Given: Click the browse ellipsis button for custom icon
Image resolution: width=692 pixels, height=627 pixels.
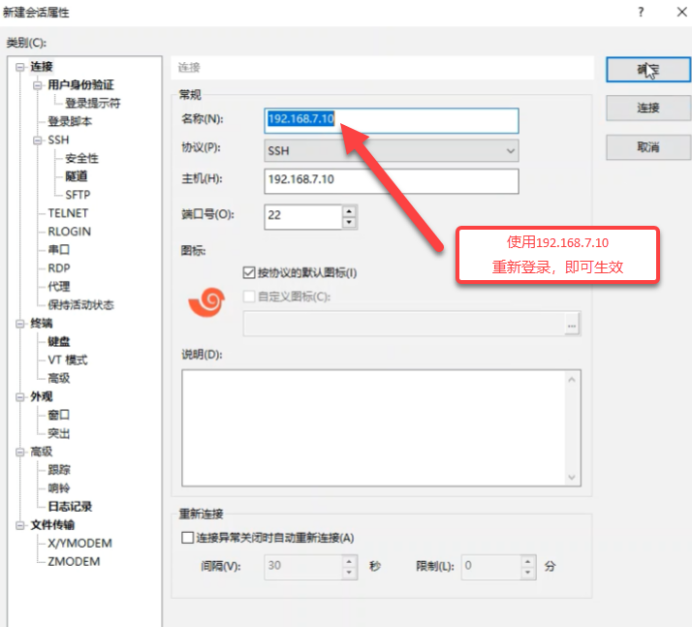Looking at the screenshot, I should 572,324.
